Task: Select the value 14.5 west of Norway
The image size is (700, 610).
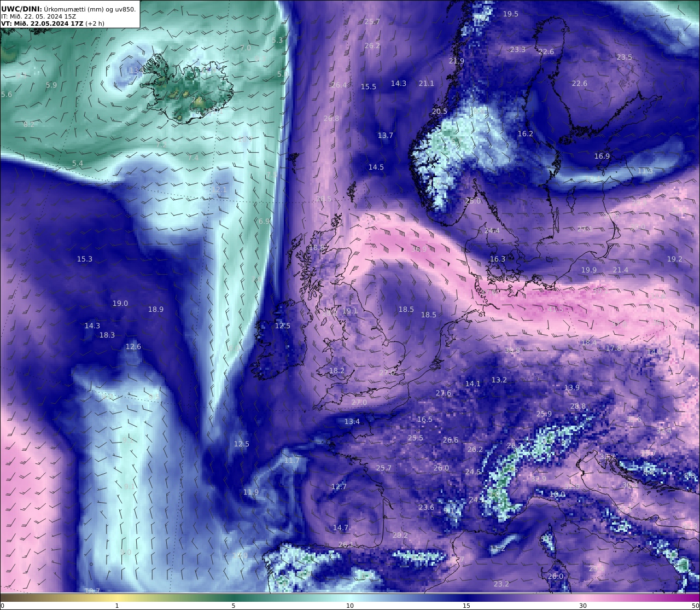Action: pyautogui.click(x=376, y=167)
